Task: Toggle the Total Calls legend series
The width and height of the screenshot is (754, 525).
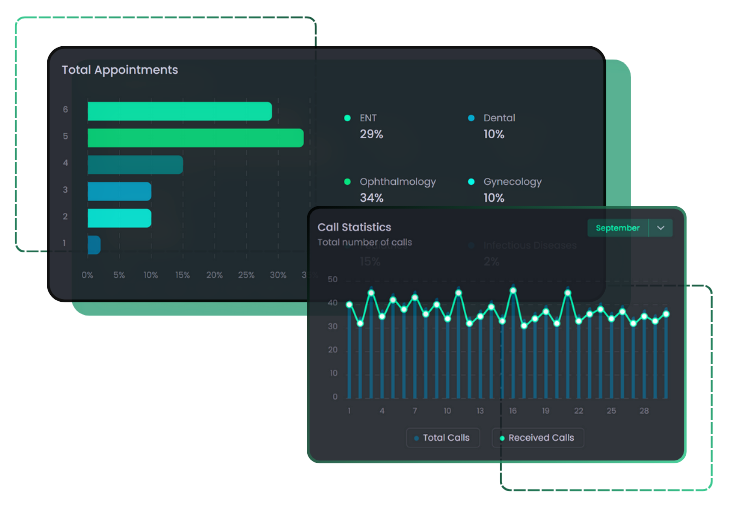Action: tap(443, 438)
